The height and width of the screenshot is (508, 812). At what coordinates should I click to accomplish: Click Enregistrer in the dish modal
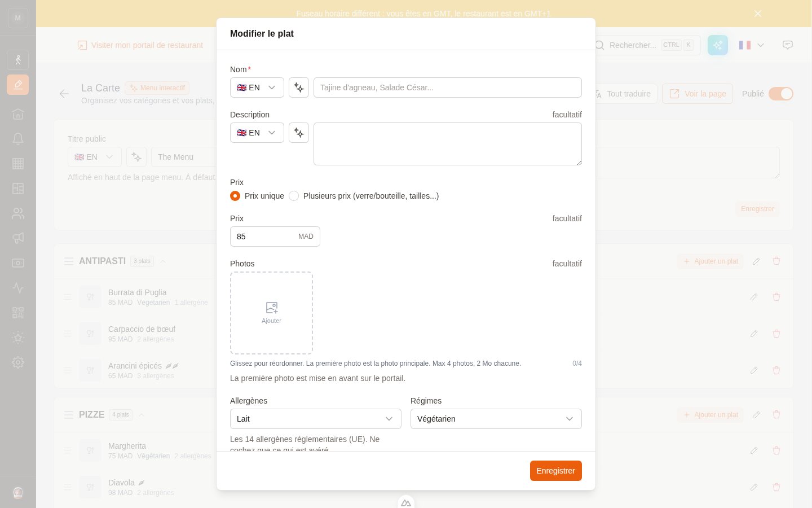556,471
